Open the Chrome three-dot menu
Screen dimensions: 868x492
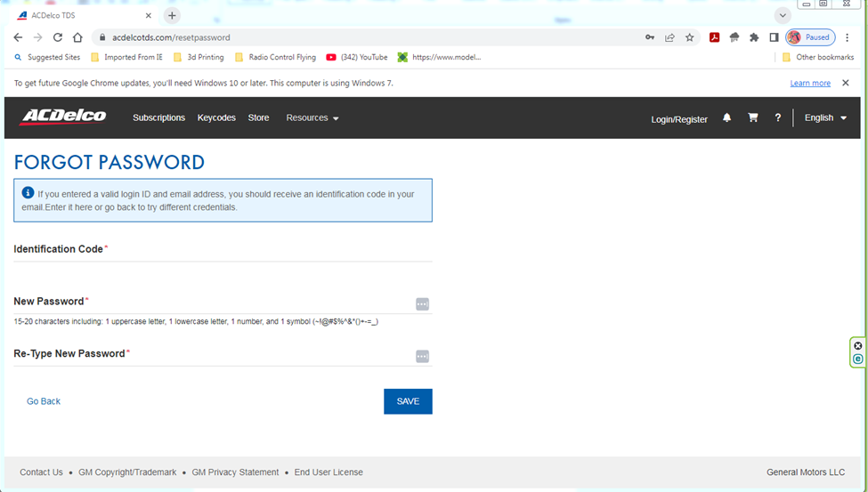[847, 37]
